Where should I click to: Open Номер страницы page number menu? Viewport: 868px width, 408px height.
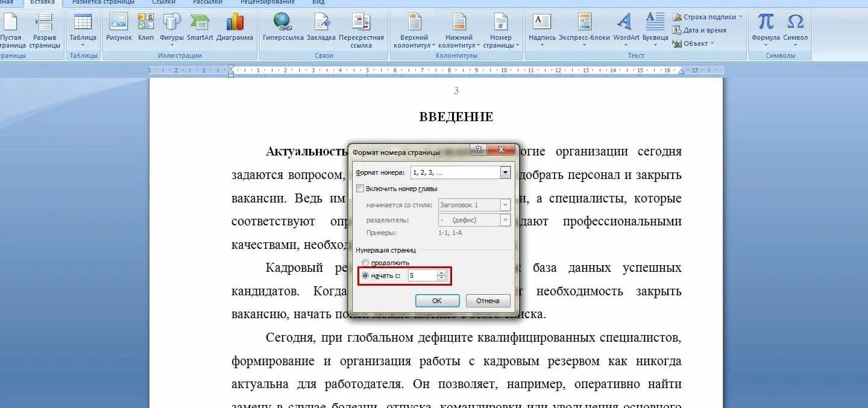[501, 30]
